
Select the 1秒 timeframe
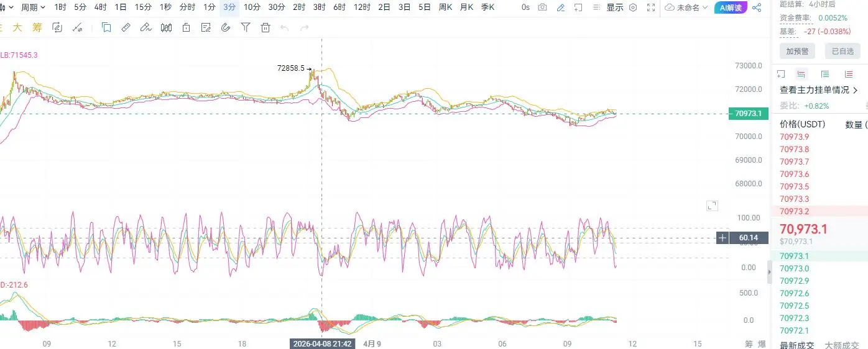click(165, 7)
